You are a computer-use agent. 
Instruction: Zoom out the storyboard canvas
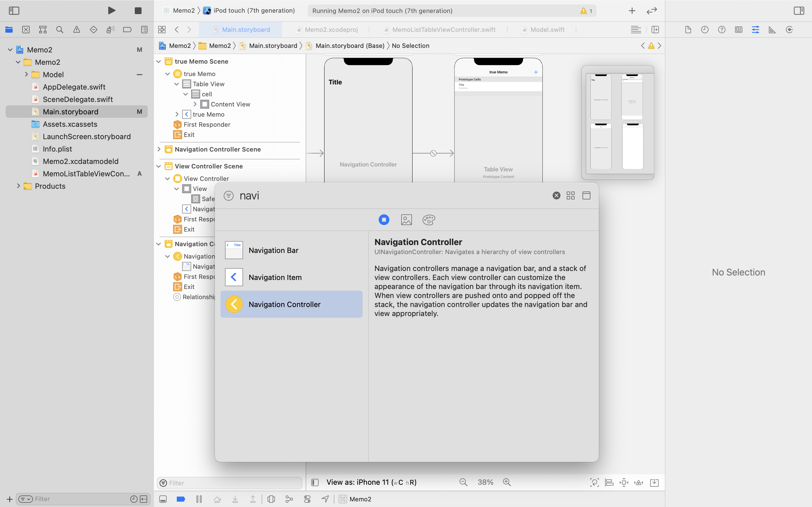(463, 482)
